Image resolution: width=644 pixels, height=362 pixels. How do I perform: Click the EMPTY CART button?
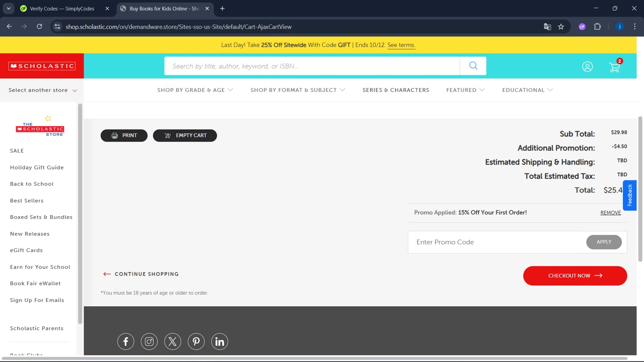pos(185,136)
